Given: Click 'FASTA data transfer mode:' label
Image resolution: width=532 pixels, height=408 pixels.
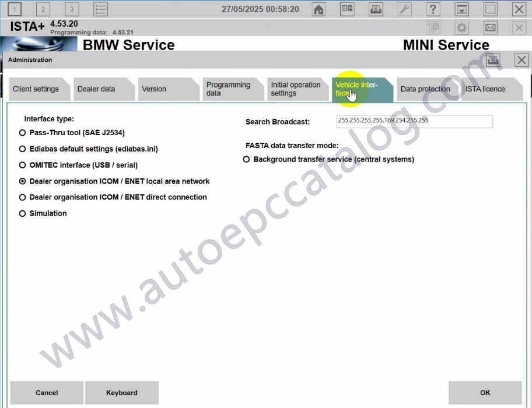Looking at the screenshot, I should pos(292,145).
